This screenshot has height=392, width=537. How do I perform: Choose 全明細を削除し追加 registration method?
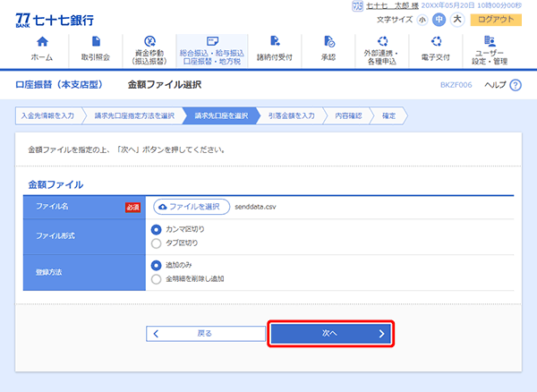click(x=156, y=279)
